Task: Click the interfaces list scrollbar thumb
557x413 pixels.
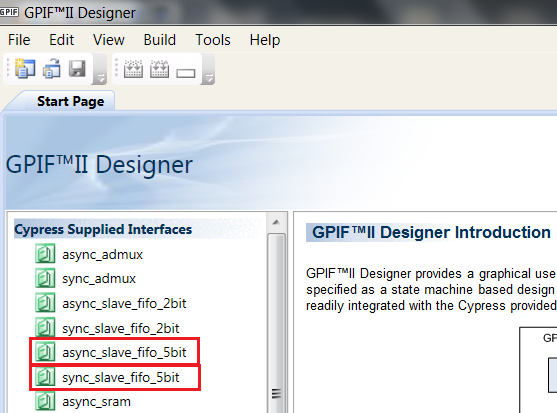Action: tap(276, 323)
